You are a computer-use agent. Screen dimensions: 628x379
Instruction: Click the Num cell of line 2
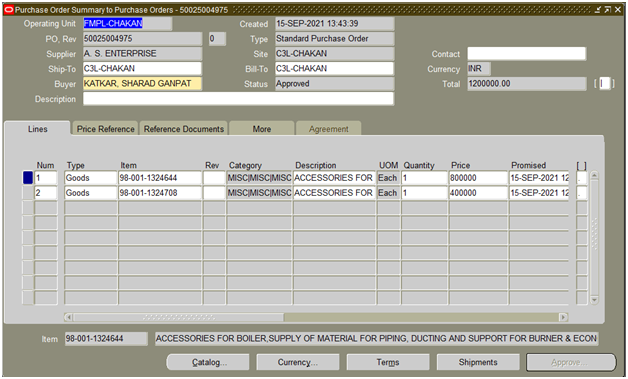(x=46, y=193)
